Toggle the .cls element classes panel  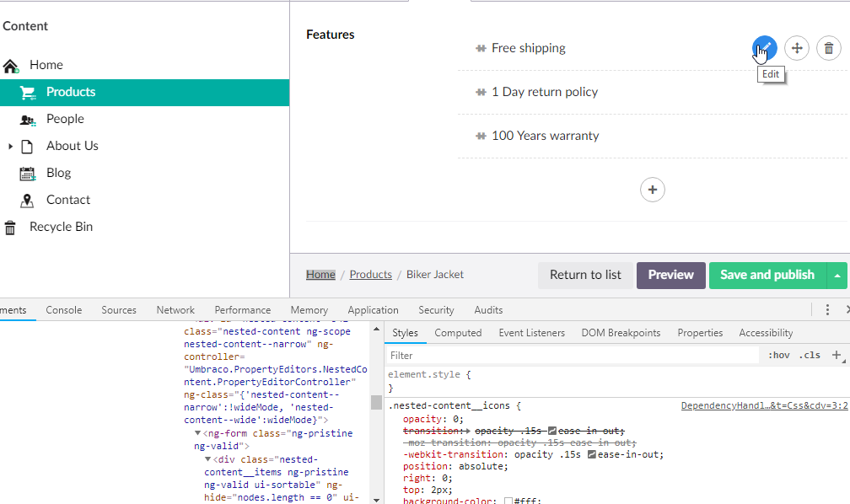(x=810, y=356)
